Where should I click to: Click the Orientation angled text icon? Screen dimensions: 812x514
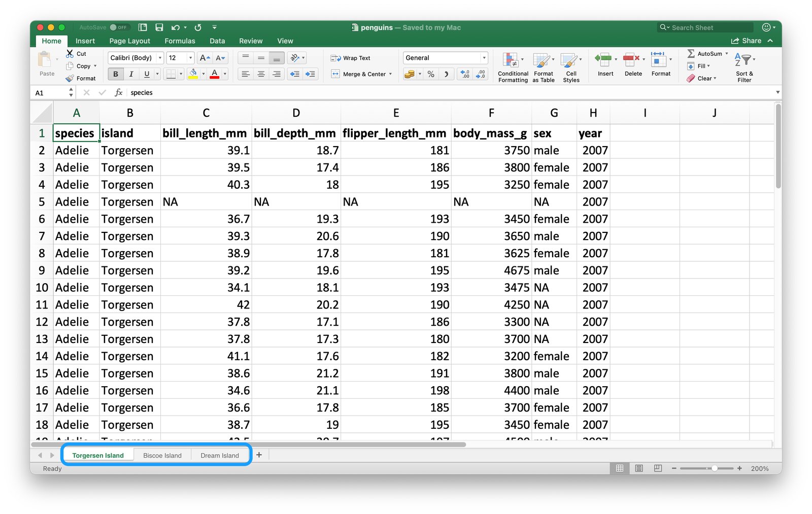(x=295, y=58)
